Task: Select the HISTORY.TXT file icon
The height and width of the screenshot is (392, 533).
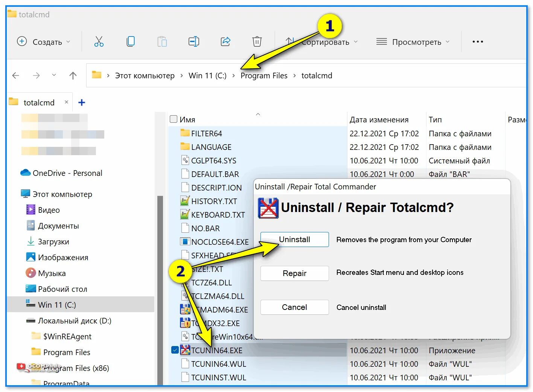Action: click(x=185, y=201)
